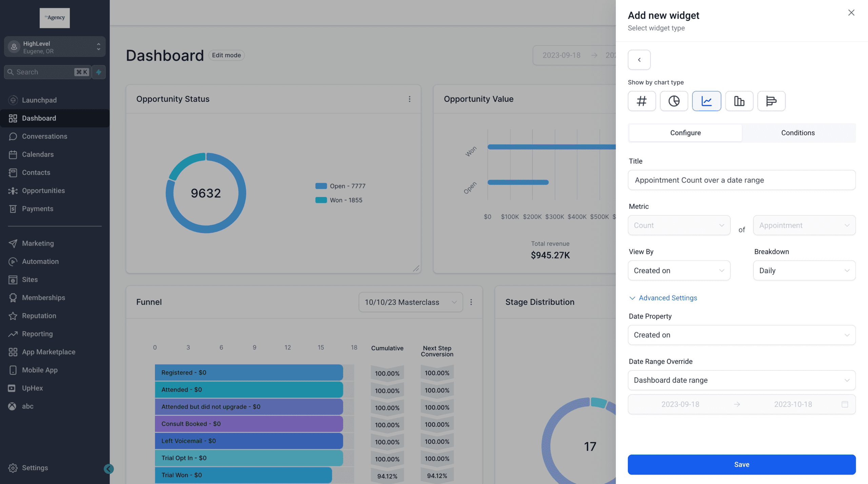Select the pie chart type icon
Image resolution: width=868 pixels, height=484 pixels.
coord(674,101)
